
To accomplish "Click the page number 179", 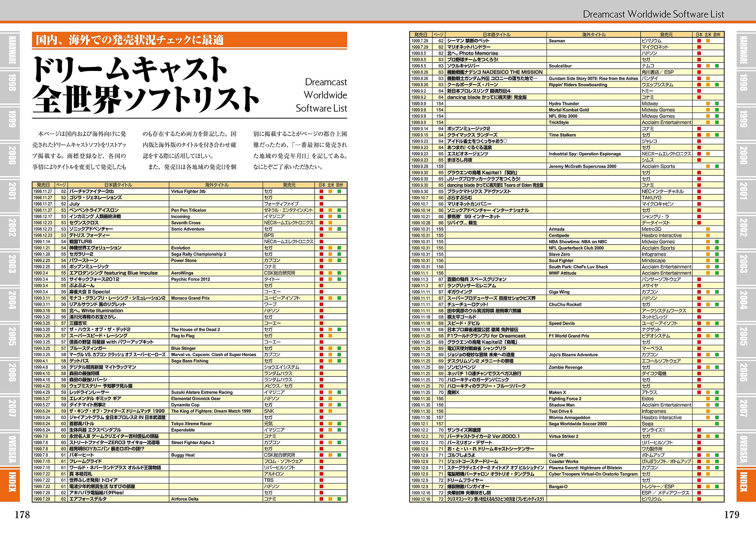I will (731, 515).
